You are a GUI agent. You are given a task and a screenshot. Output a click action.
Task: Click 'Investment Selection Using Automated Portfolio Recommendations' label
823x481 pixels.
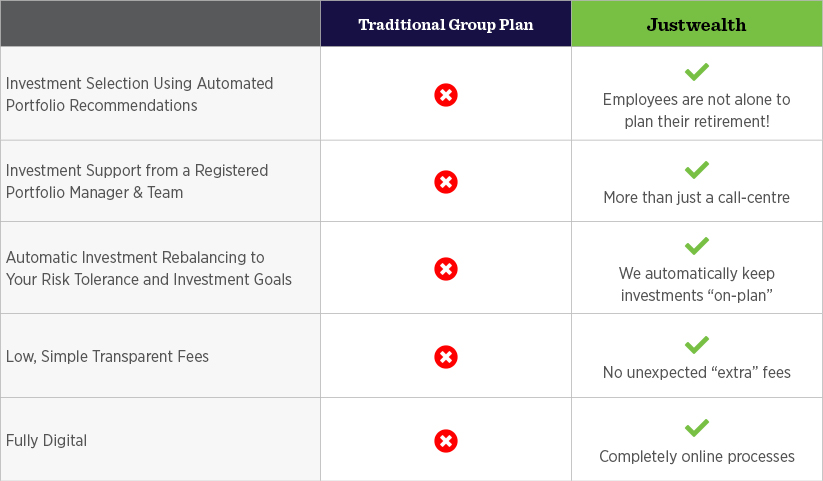pyautogui.click(x=139, y=95)
